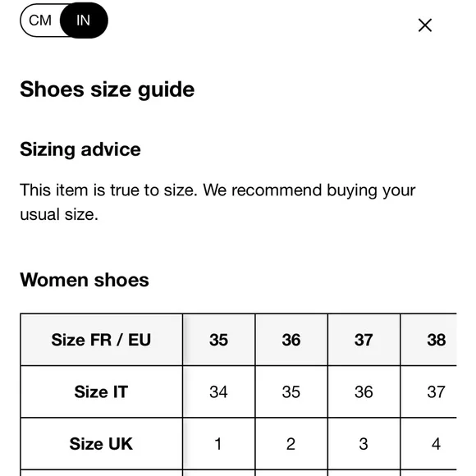Image resolution: width=476 pixels, height=476 pixels.
Task: Click the Size FR / EU header cell
Action: click(102, 340)
